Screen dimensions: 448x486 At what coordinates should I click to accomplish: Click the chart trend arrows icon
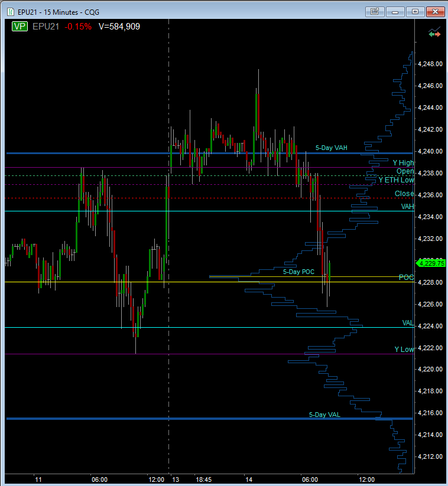click(x=434, y=32)
